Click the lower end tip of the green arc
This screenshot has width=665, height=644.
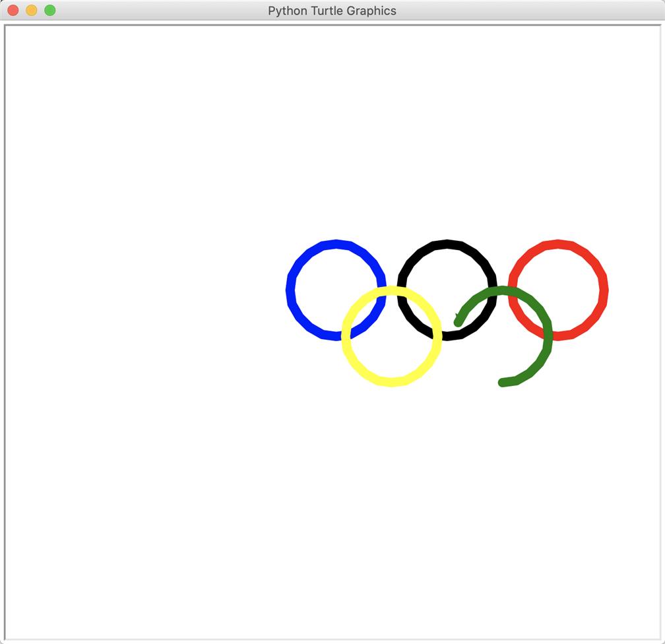[503, 382]
